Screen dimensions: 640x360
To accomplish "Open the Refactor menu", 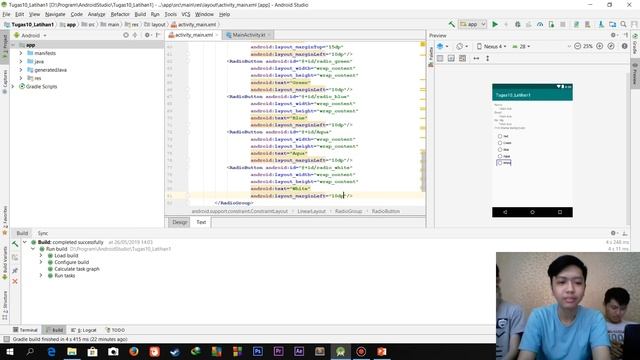I will tap(120, 14).
